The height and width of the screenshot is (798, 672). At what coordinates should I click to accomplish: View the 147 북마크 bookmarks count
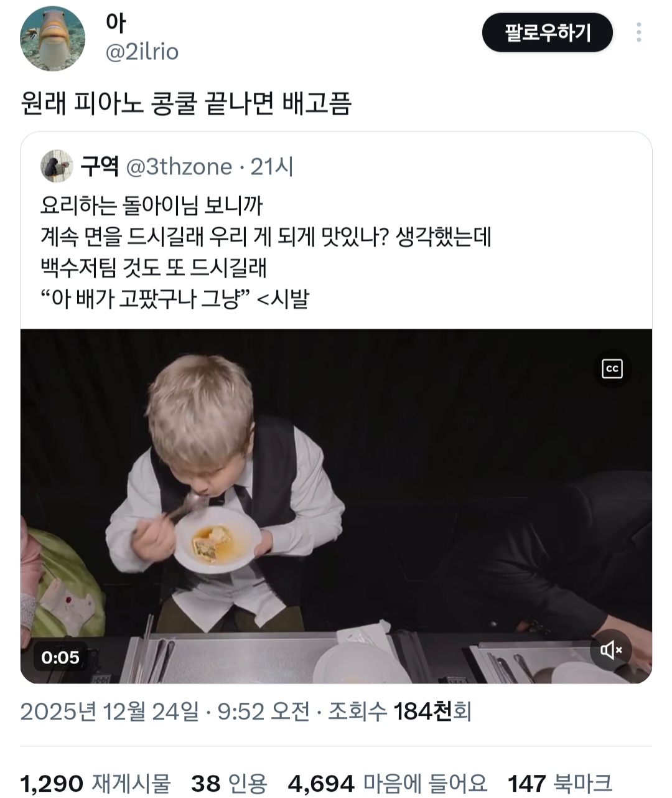click(560, 783)
